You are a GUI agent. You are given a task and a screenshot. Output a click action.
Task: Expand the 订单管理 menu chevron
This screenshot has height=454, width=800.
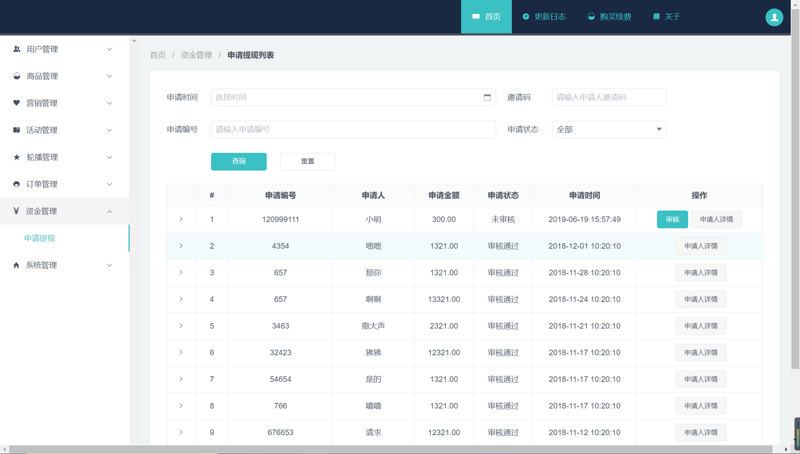click(109, 184)
